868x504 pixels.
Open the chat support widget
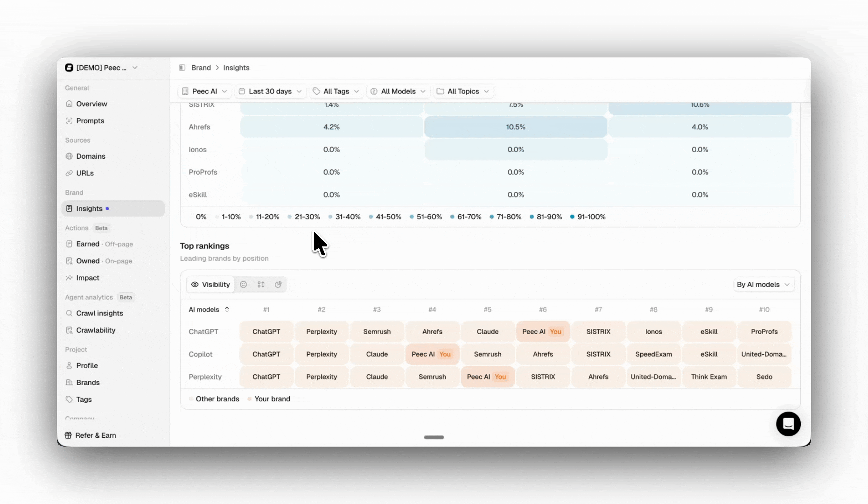click(788, 424)
